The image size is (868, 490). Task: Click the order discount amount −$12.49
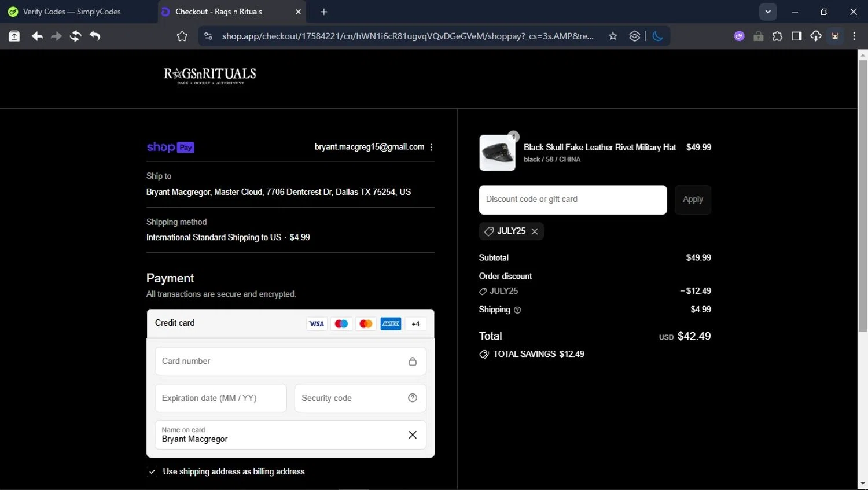tap(696, 291)
